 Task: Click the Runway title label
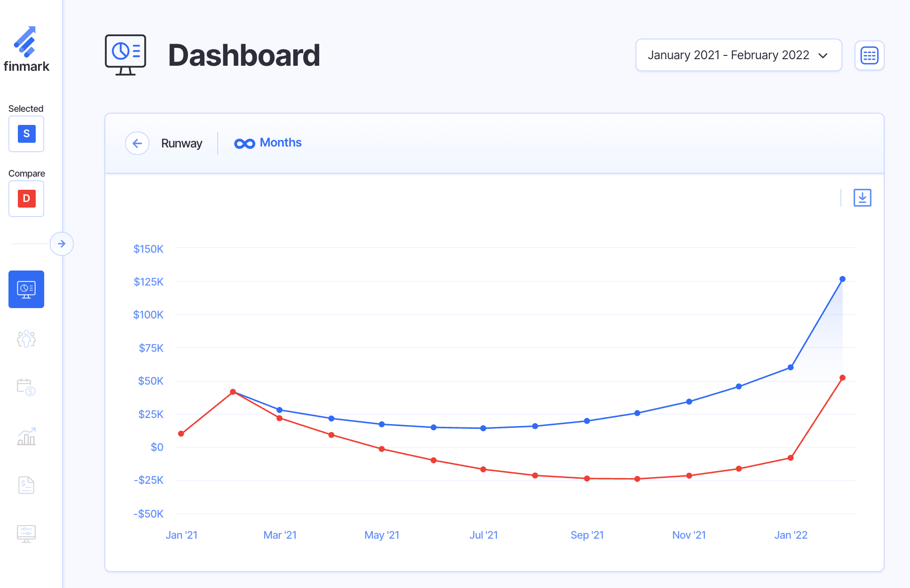coord(181,143)
